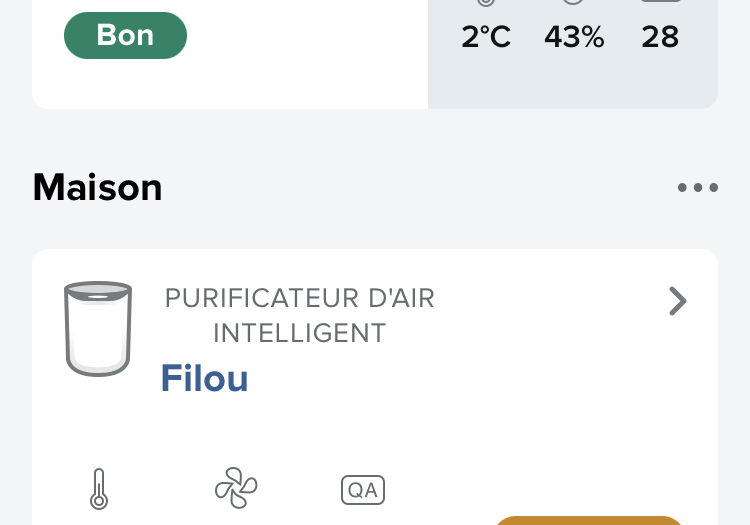This screenshot has width=750, height=525.
Task: Select the thermometer temperature icon
Action: [98, 489]
